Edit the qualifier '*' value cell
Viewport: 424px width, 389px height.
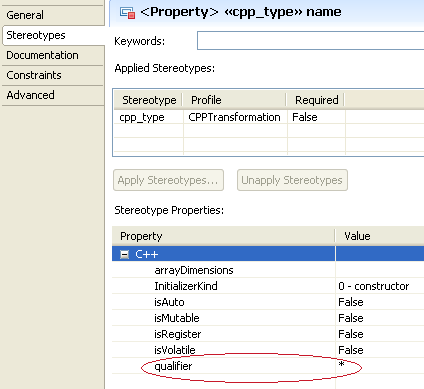pyautogui.click(x=380, y=366)
